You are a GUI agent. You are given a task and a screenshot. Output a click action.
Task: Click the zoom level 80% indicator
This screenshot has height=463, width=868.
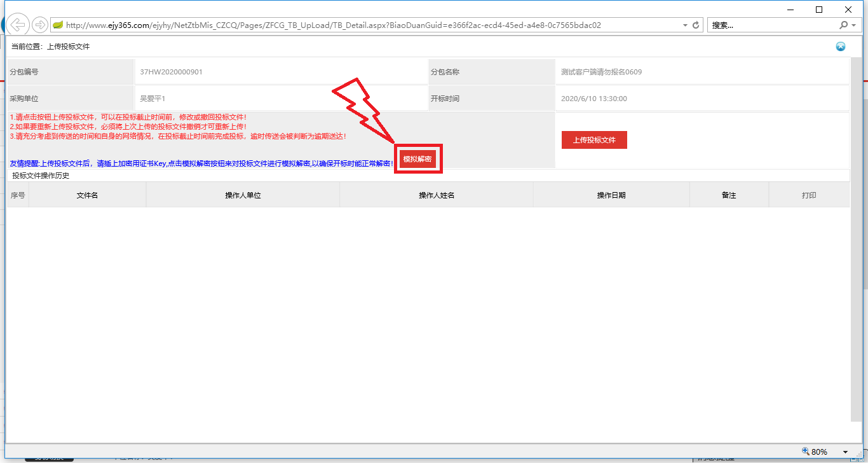(815, 452)
